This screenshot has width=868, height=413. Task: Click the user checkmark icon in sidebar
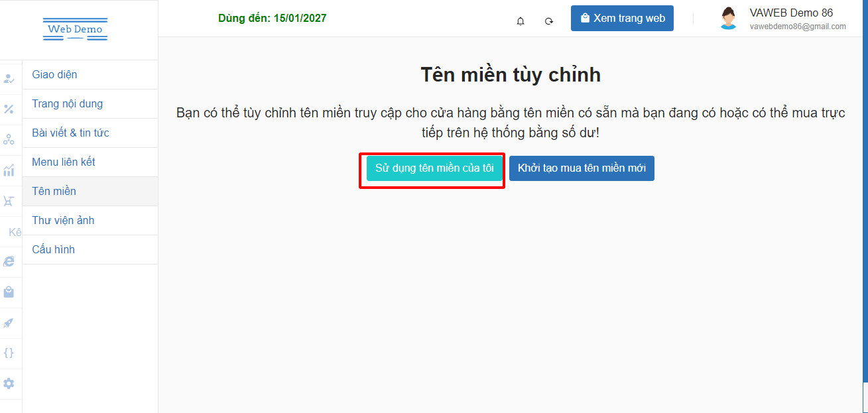tap(9, 78)
